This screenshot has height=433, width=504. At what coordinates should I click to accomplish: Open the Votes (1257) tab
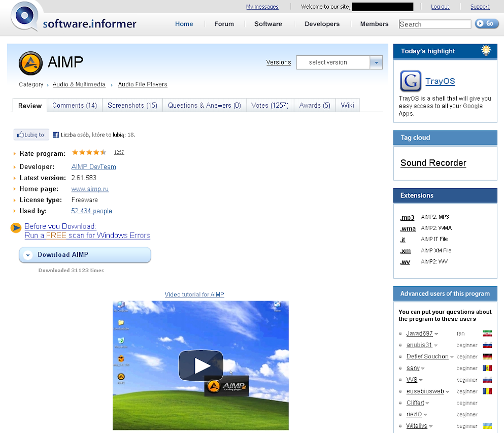[270, 106]
